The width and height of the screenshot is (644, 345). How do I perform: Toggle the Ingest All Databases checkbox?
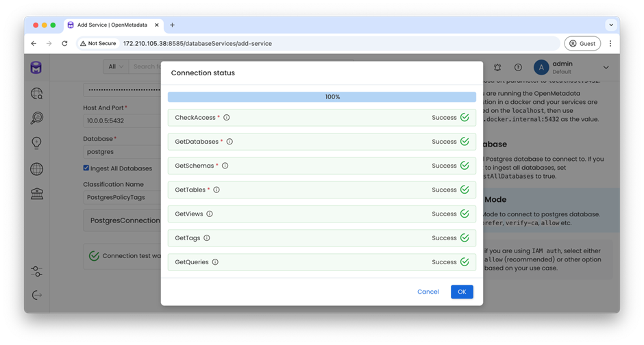tap(86, 168)
